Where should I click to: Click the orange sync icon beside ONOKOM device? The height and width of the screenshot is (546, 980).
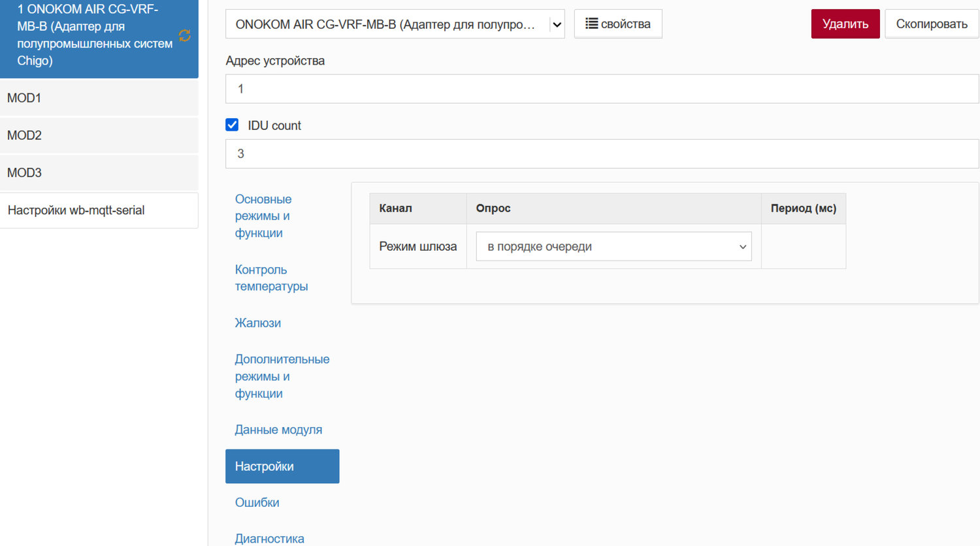(x=185, y=35)
